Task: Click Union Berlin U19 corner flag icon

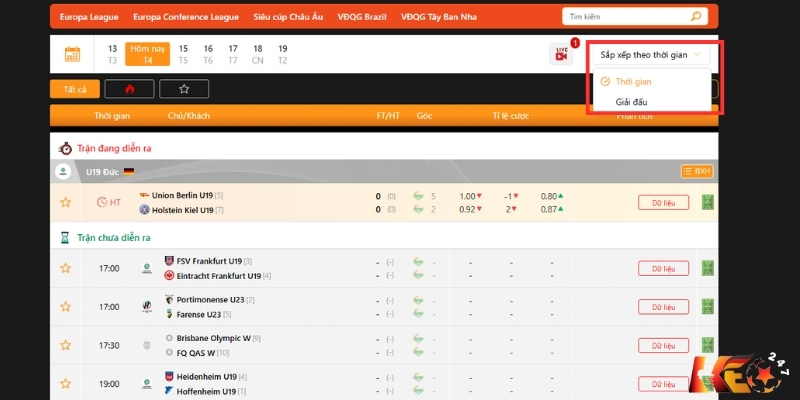Action: tap(418, 196)
